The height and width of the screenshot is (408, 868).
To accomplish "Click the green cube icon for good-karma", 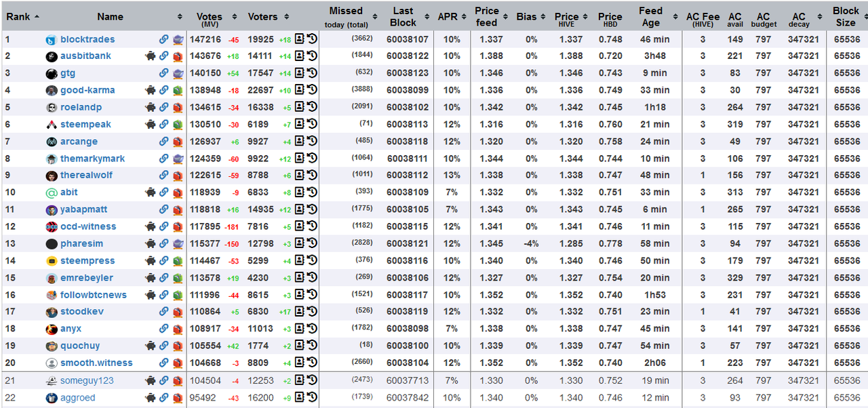I will (178, 90).
